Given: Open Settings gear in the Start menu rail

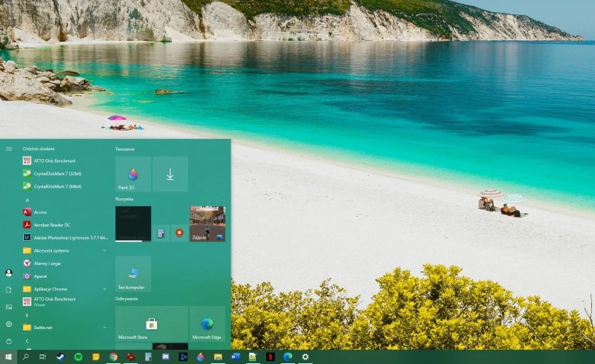Looking at the screenshot, I should point(9,324).
